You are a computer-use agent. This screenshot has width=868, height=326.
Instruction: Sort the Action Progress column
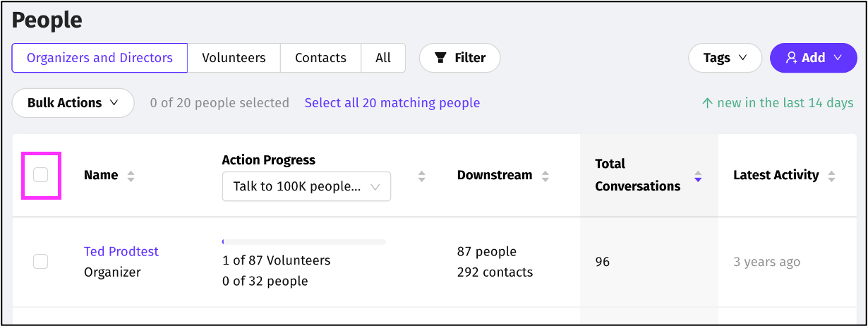tap(421, 176)
